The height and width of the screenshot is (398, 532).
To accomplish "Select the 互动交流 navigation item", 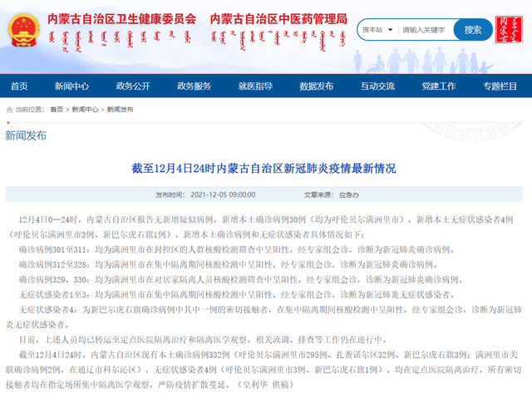I will pos(377,86).
